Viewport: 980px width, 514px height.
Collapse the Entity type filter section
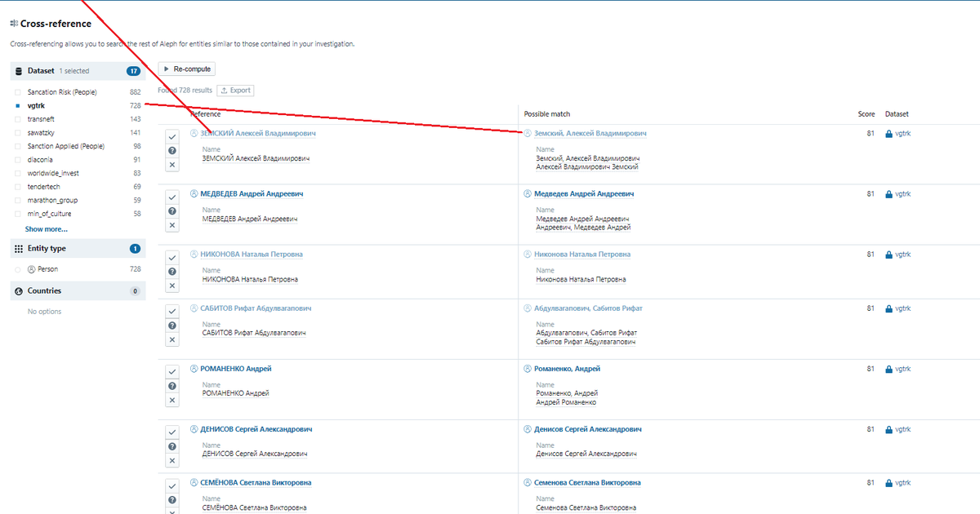click(47, 249)
